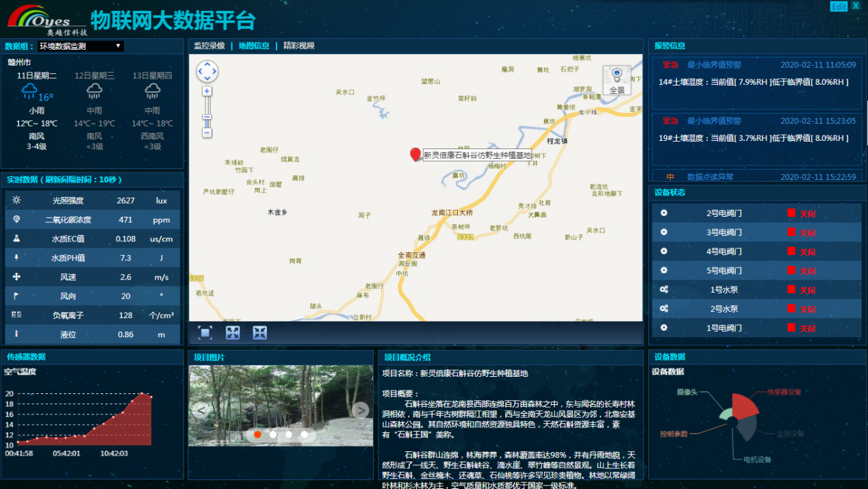Click the Edit button at top right

839,6
